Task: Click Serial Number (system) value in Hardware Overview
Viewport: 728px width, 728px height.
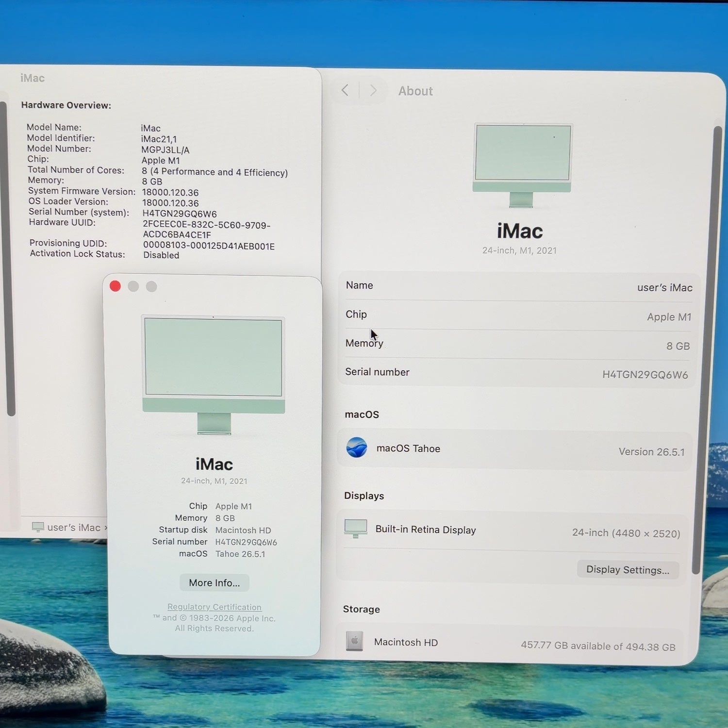Action: (x=180, y=214)
